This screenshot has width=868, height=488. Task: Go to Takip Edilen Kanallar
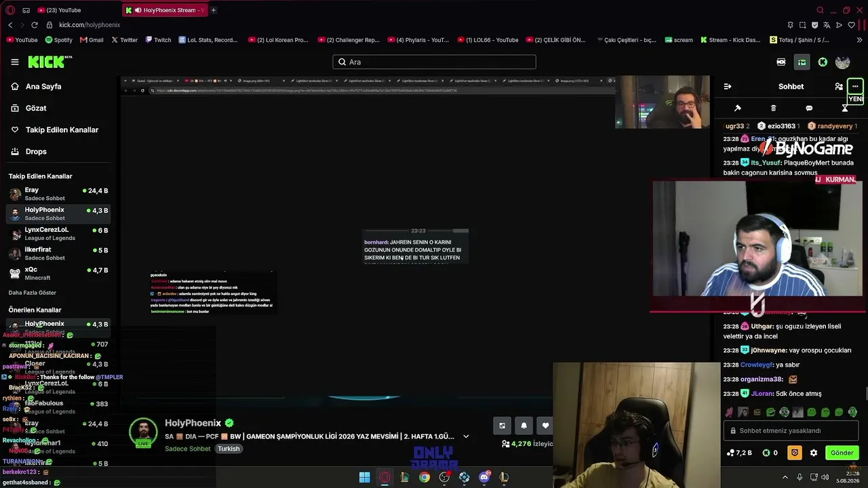tap(62, 129)
